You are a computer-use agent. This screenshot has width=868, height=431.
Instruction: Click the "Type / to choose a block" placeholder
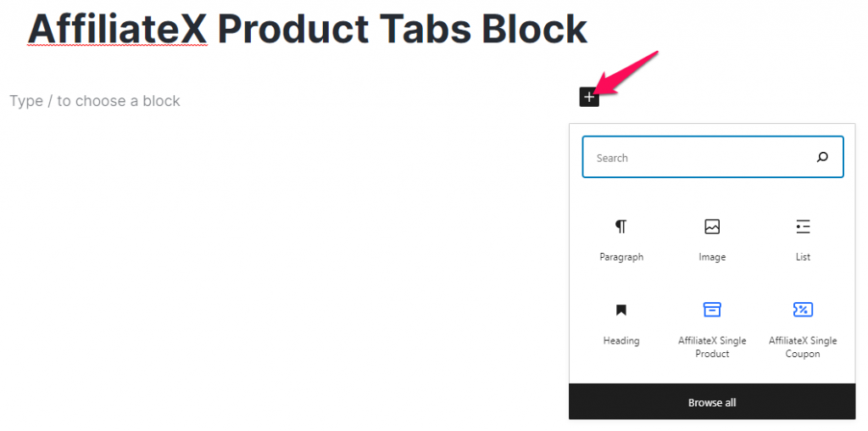point(95,101)
